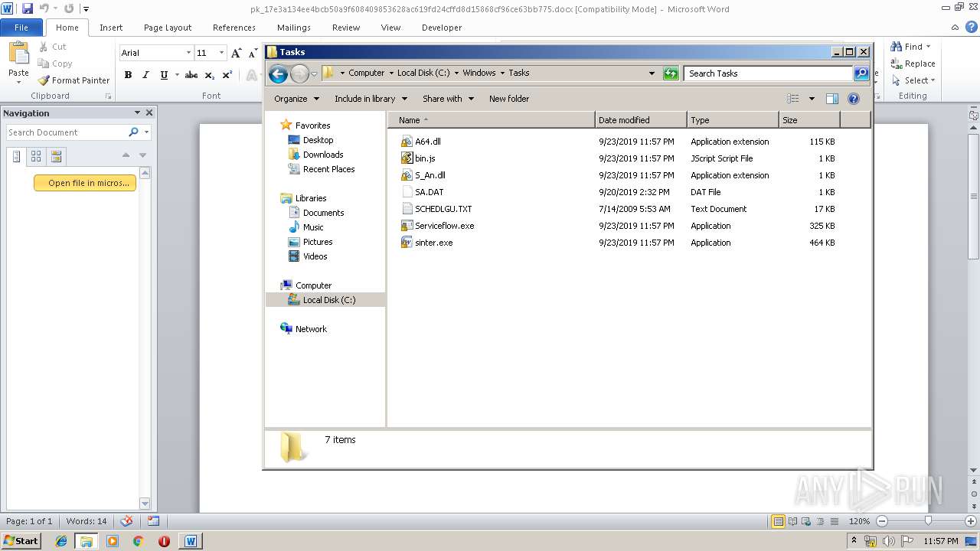Toggle Underline formatting
980x551 pixels.
164,75
